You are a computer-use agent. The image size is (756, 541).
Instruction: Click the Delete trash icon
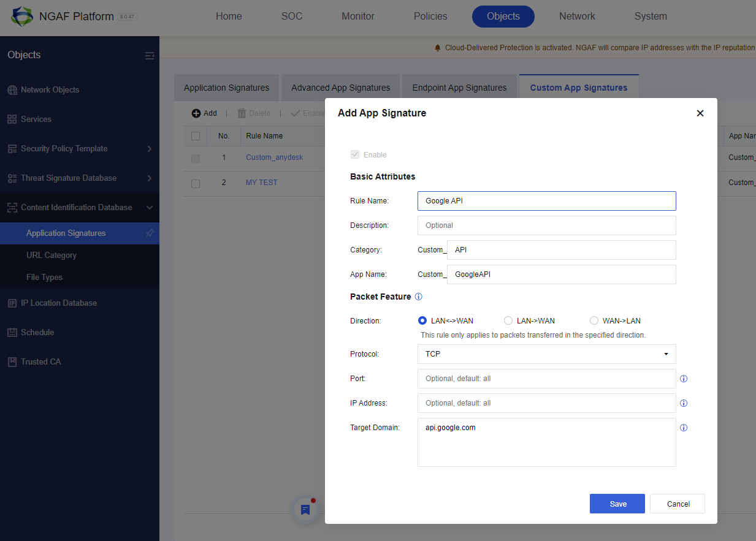pyautogui.click(x=242, y=113)
